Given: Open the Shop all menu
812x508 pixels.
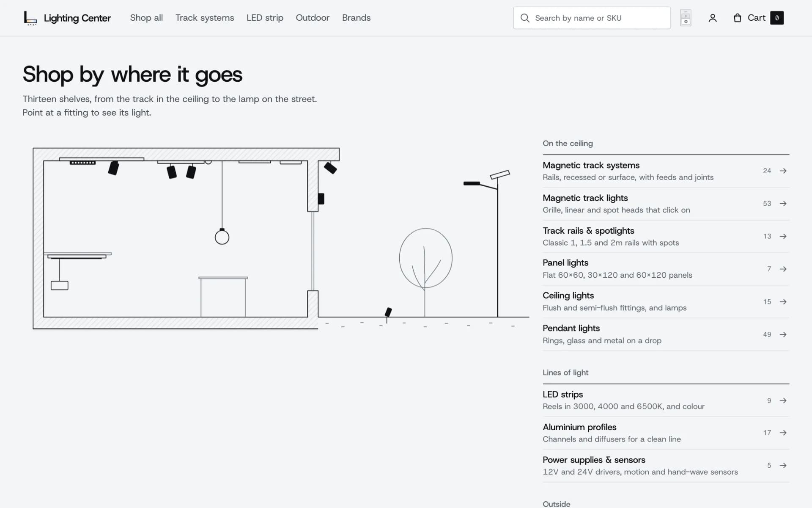Looking at the screenshot, I should pyautogui.click(x=146, y=18).
